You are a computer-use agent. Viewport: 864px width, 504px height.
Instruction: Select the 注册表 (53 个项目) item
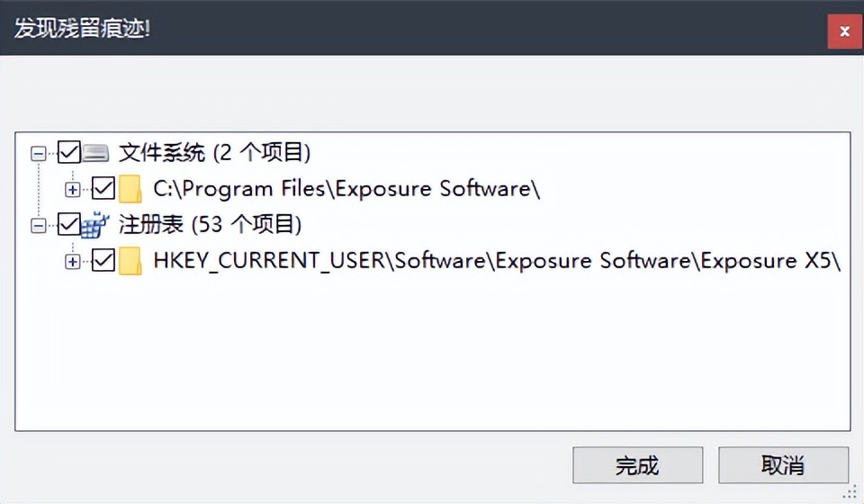[210, 224]
